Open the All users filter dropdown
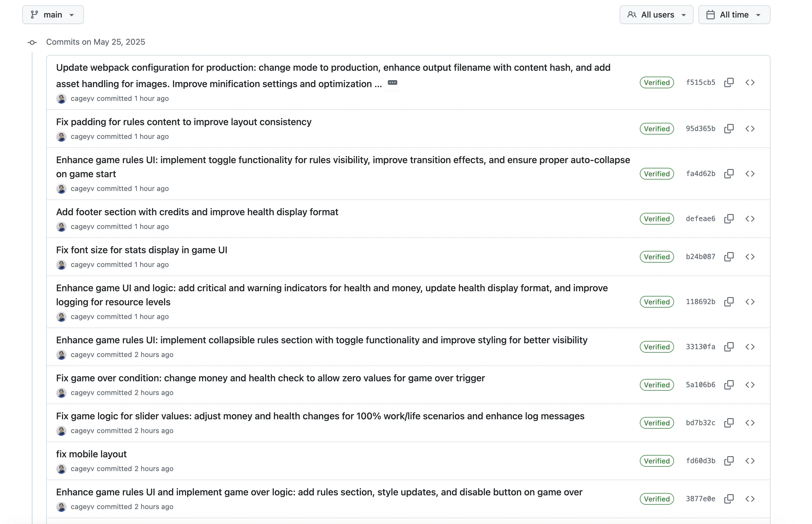 tap(656, 14)
